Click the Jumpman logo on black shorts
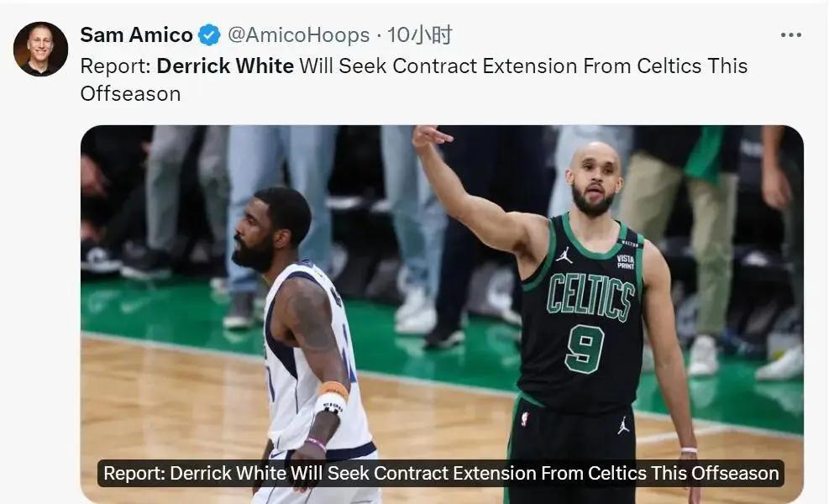Viewport: 829px width, 504px height. 623,425
